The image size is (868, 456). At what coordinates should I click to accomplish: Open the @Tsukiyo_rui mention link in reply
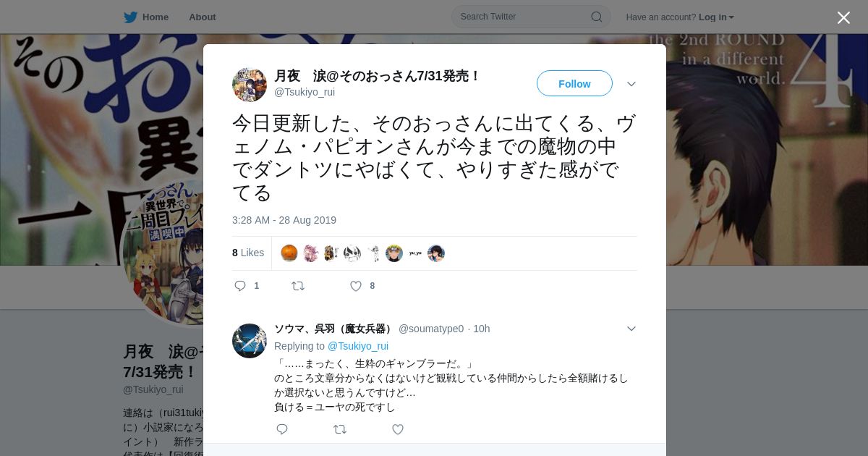coord(358,346)
